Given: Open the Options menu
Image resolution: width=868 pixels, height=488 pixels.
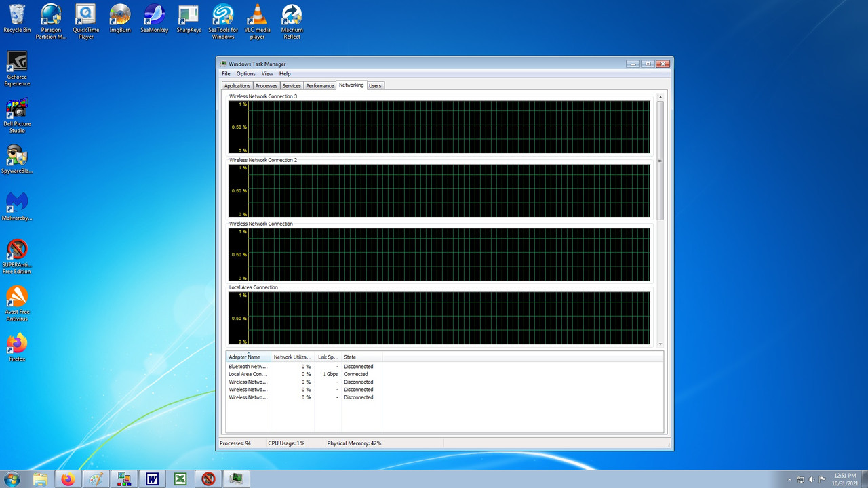Looking at the screenshot, I should [245, 74].
